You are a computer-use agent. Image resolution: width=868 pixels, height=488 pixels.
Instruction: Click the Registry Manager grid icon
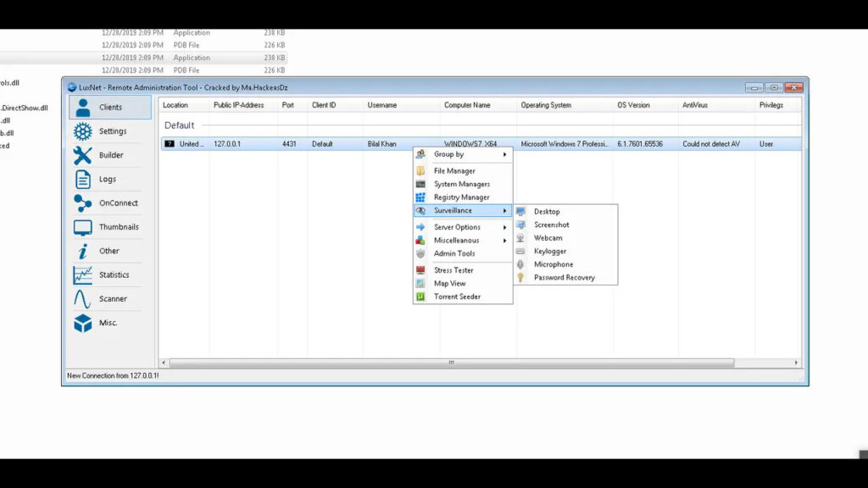click(420, 197)
